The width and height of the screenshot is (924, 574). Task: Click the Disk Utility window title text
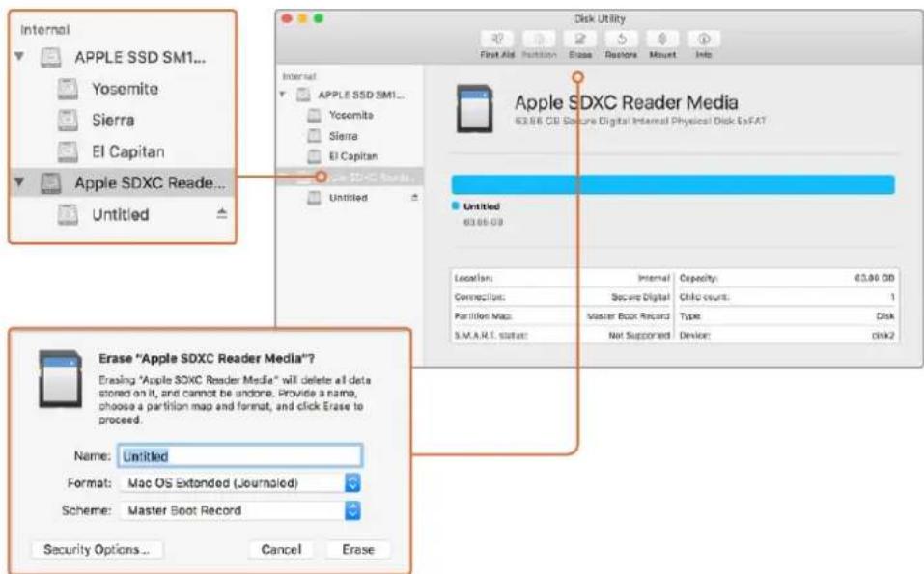(600, 19)
